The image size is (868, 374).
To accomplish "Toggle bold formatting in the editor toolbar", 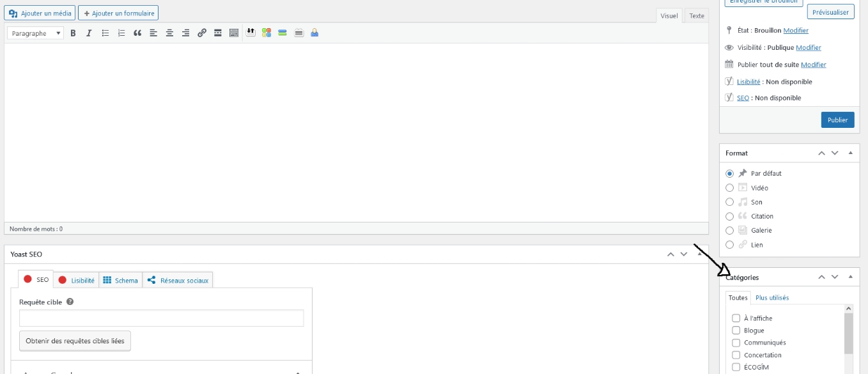I will point(73,33).
